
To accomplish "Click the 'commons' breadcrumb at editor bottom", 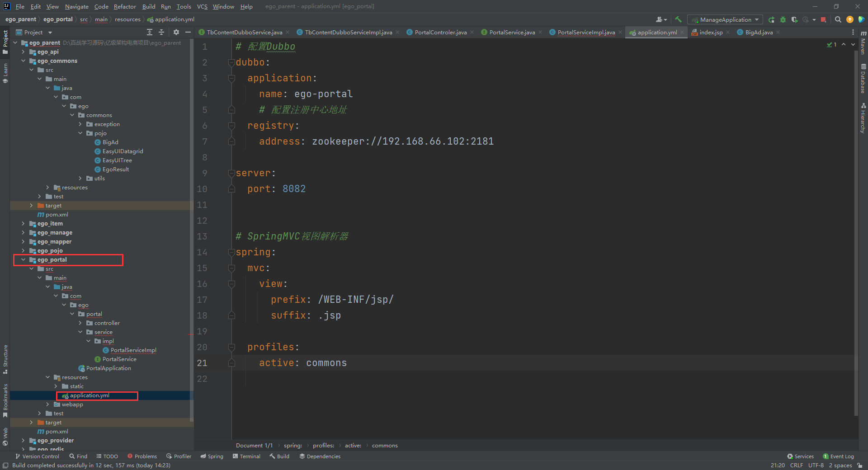I will [x=385, y=446].
